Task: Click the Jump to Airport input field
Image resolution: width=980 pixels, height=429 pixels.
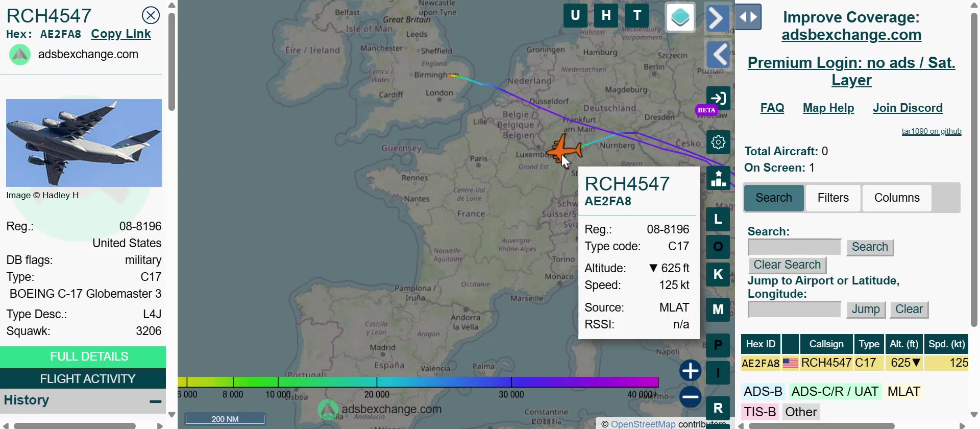Action: 794,309
